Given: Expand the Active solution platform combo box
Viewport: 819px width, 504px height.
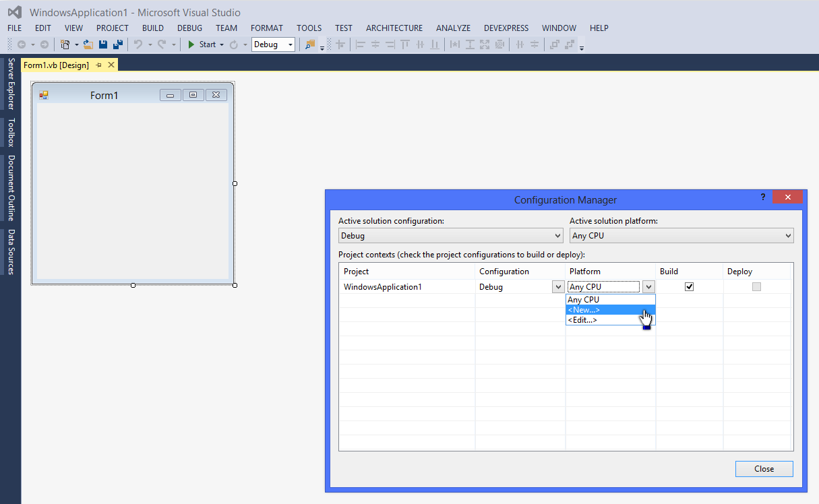Looking at the screenshot, I should click(788, 236).
